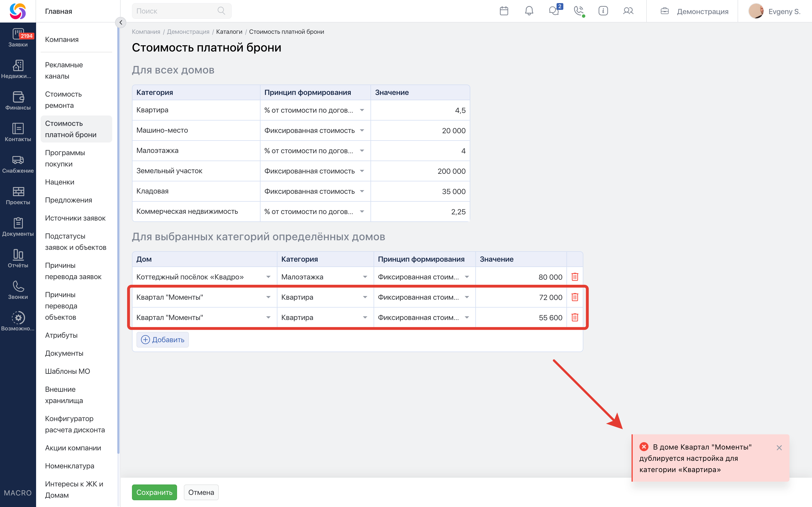Viewport: 812px width, 507px height.
Task: Open the notifications bell
Action: pyautogui.click(x=529, y=11)
